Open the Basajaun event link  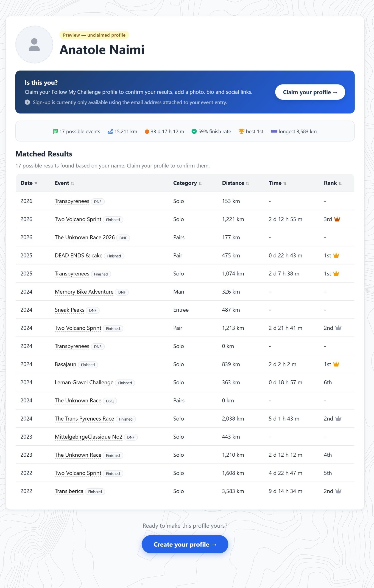[x=65, y=364]
